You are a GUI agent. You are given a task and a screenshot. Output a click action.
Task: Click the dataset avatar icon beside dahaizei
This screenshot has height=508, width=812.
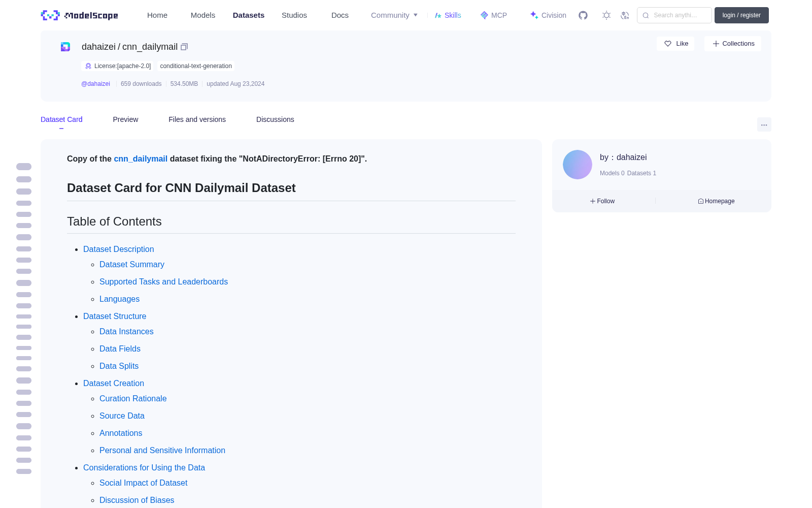pyautogui.click(x=65, y=47)
